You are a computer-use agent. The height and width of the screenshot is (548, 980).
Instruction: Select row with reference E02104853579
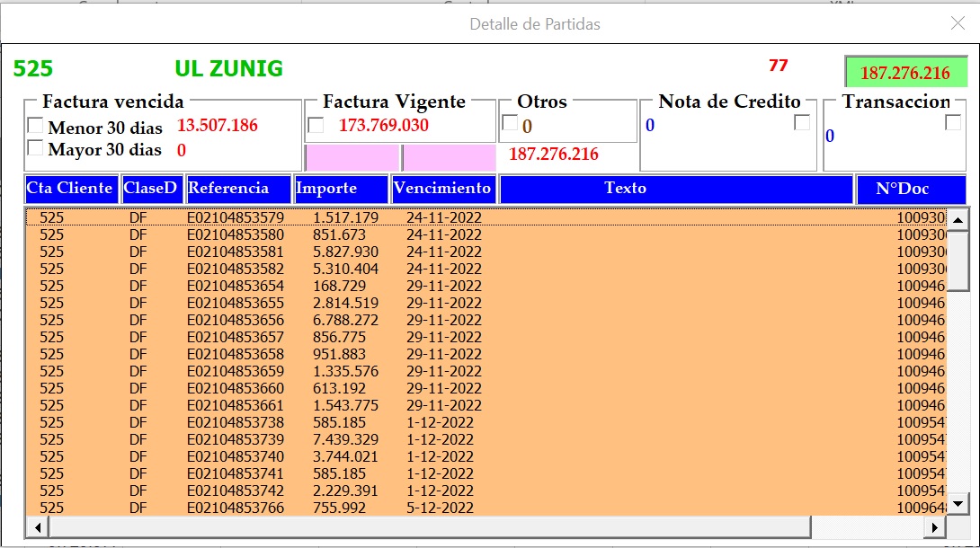[x=486, y=217]
